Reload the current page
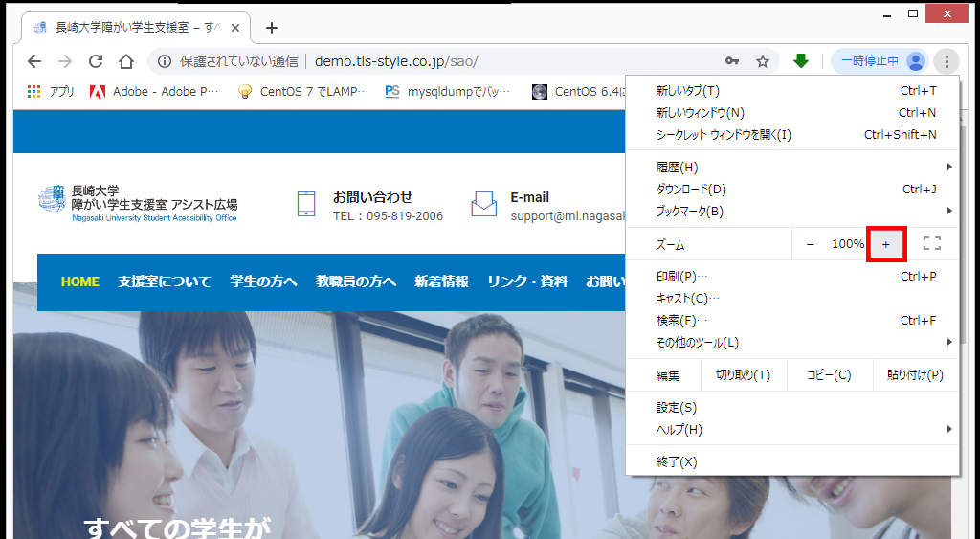 [96, 61]
